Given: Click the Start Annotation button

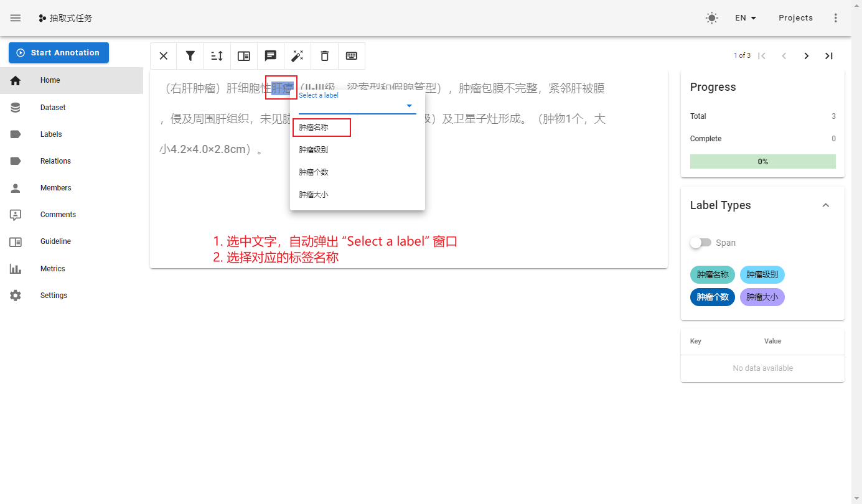Looking at the screenshot, I should pyautogui.click(x=59, y=53).
